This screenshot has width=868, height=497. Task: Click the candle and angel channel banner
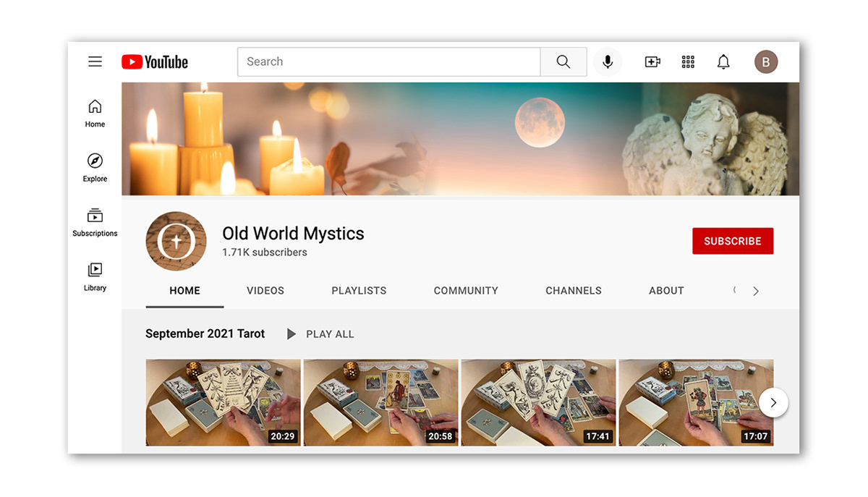tap(461, 139)
